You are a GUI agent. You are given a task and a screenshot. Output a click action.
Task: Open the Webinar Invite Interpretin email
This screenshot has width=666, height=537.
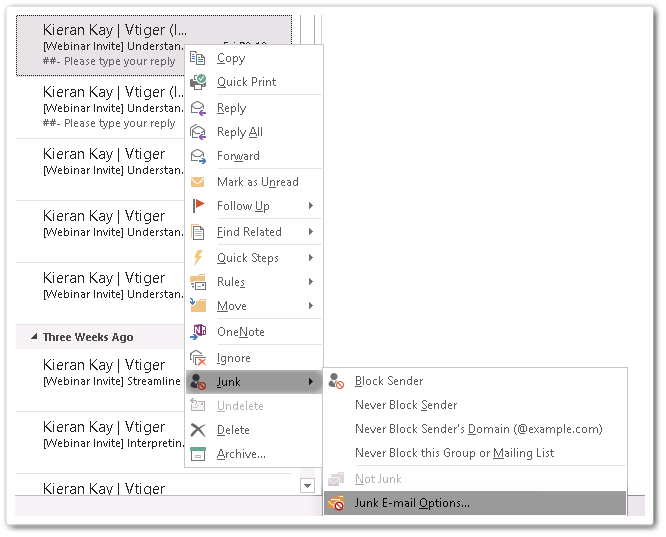click(x=100, y=442)
